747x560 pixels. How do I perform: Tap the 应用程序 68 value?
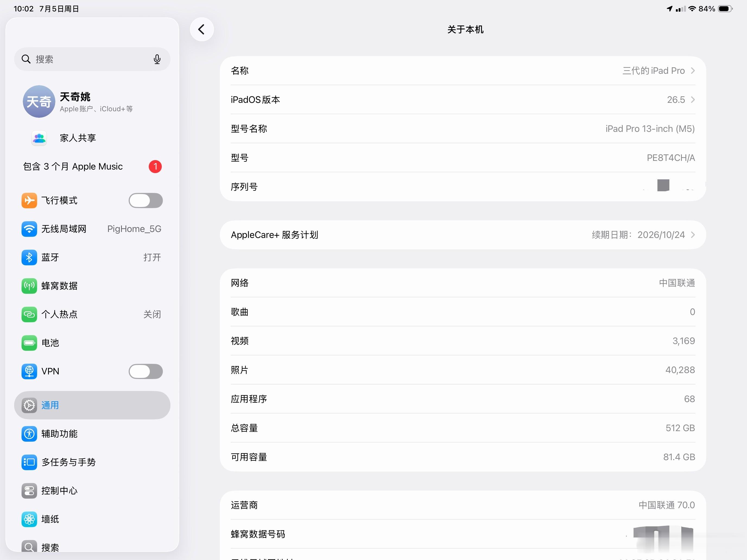689,399
